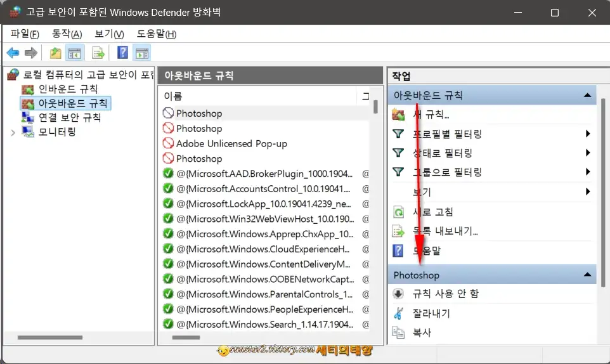Click the 목록 내보내기 export icon
The height and width of the screenshot is (364, 610).
398,231
